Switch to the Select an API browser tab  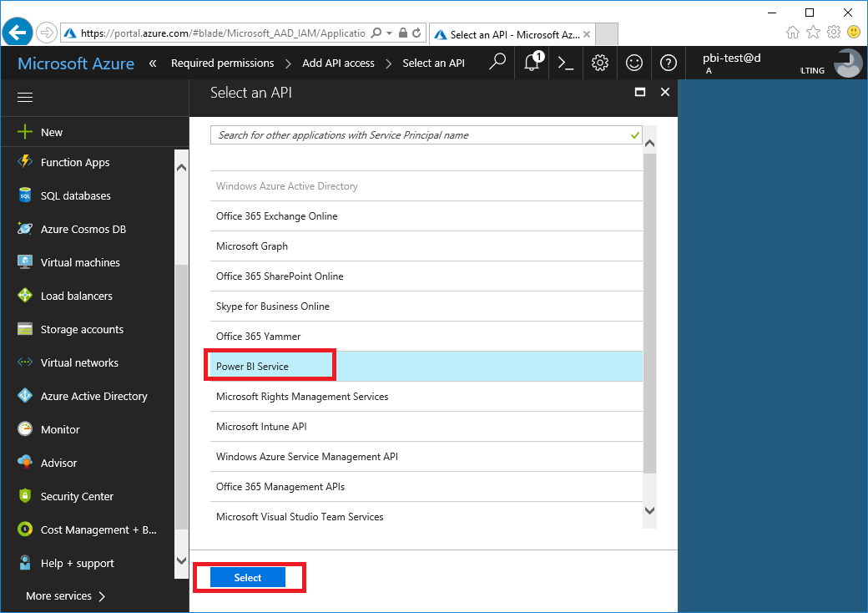click(512, 34)
